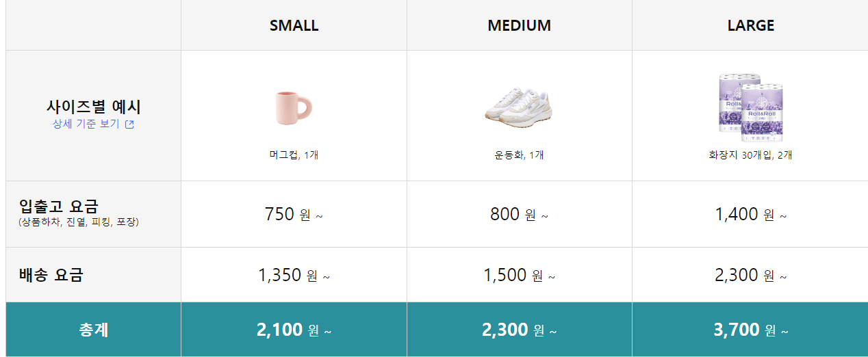The width and height of the screenshot is (868, 357).
Task: Click the 화장지 30개입, 2개 caption
Action: point(750,155)
